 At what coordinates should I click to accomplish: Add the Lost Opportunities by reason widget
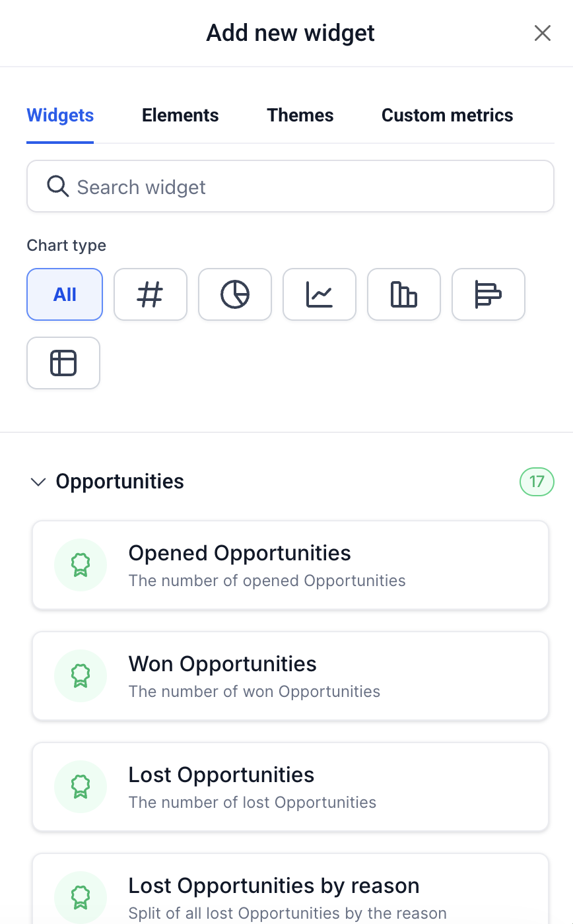(x=290, y=889)
